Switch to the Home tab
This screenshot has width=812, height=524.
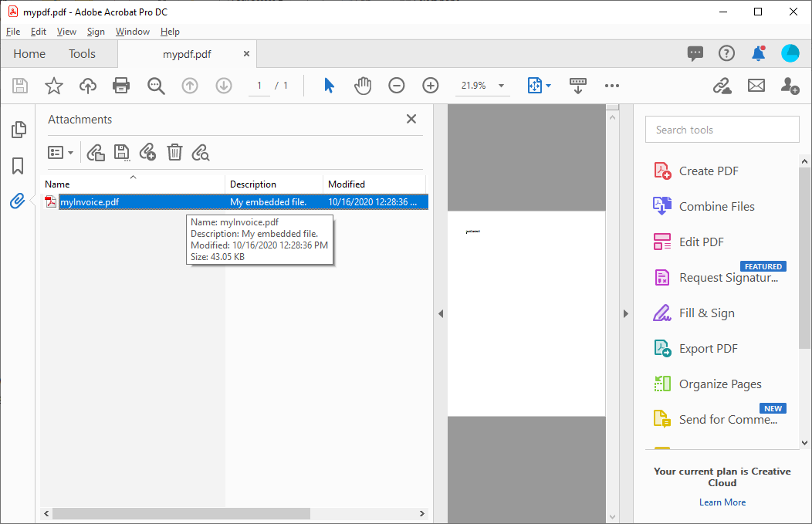pyautogui.click(x=29, y=54)
